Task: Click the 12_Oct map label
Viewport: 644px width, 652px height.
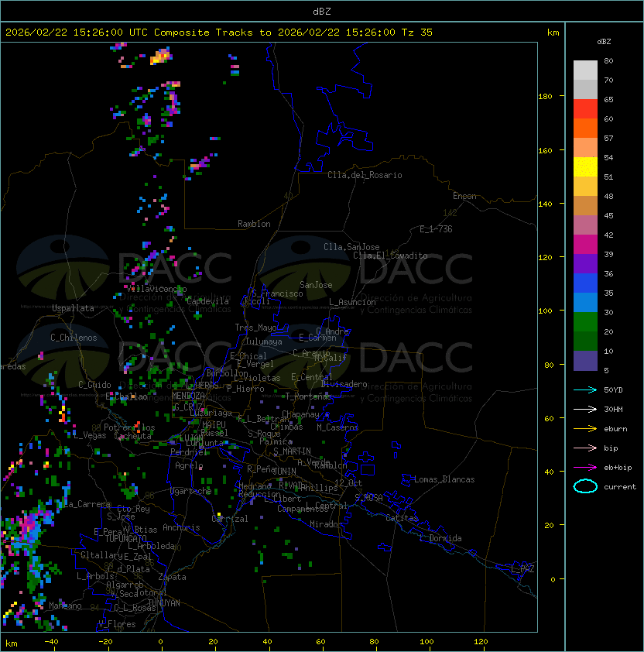Action: click(x=348, y=483)
